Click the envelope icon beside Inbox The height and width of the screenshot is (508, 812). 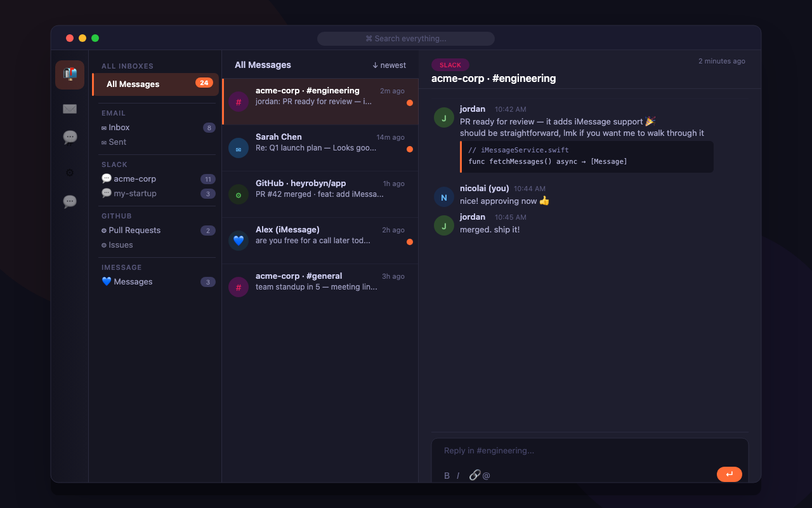click(x=104, y=128)
